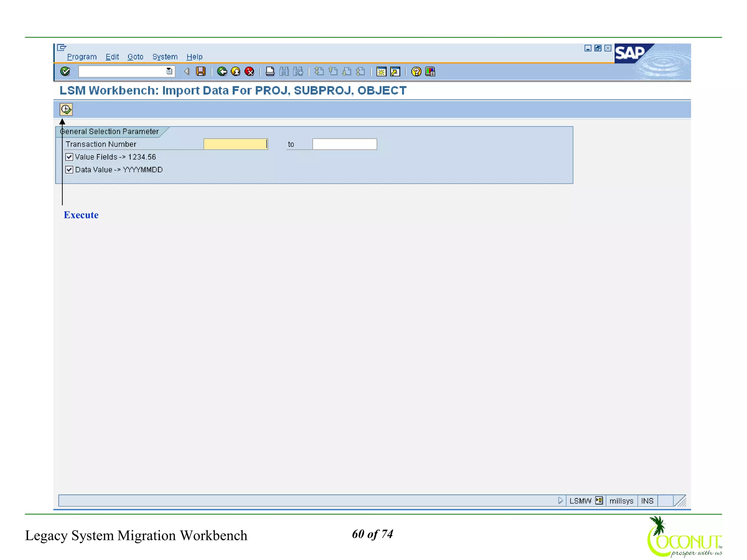Click the First Page icon

319,71
